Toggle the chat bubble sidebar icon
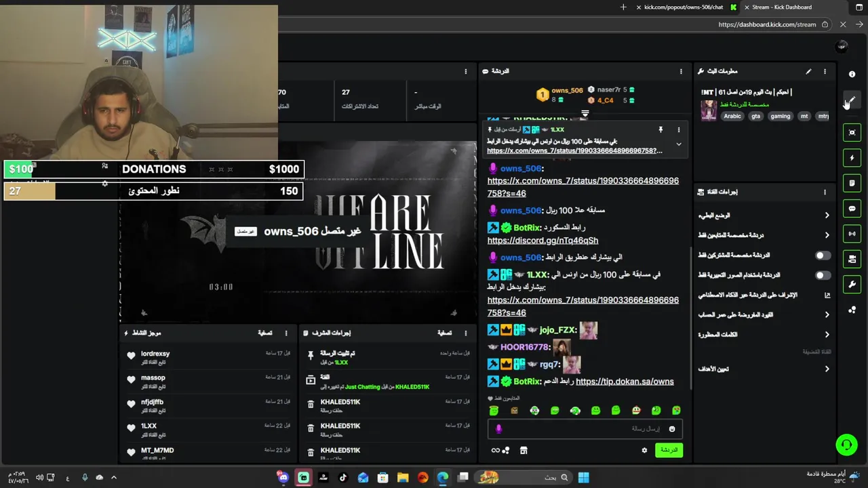The width and height of the screenshot is (868, 488). 852,209
